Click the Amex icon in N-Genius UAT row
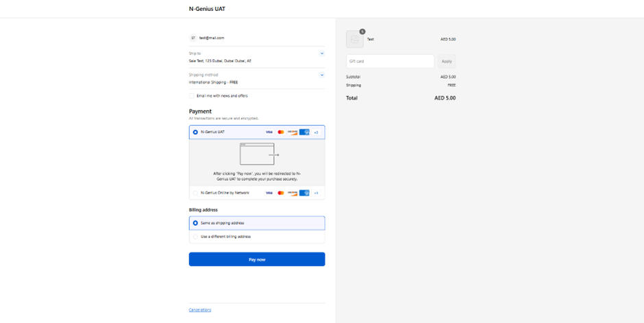Viewport: 644px width, 323px height. pyautogui.click(x=304, y=132)
